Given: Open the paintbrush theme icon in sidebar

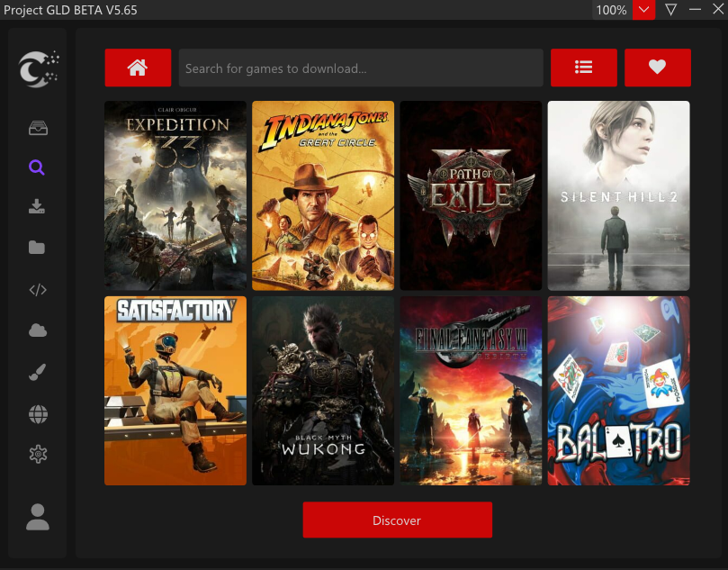Looking at the screenshot, I should click(x=37, y=372).
